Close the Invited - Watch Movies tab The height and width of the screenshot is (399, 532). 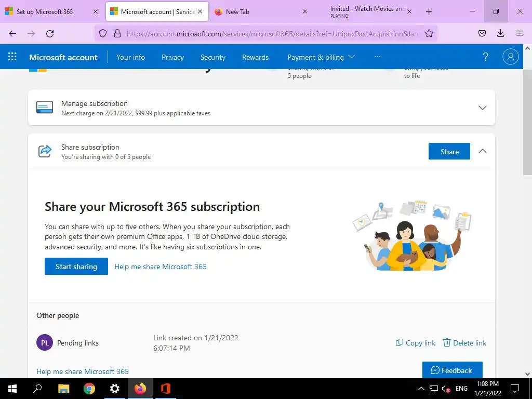pos(409,11)
